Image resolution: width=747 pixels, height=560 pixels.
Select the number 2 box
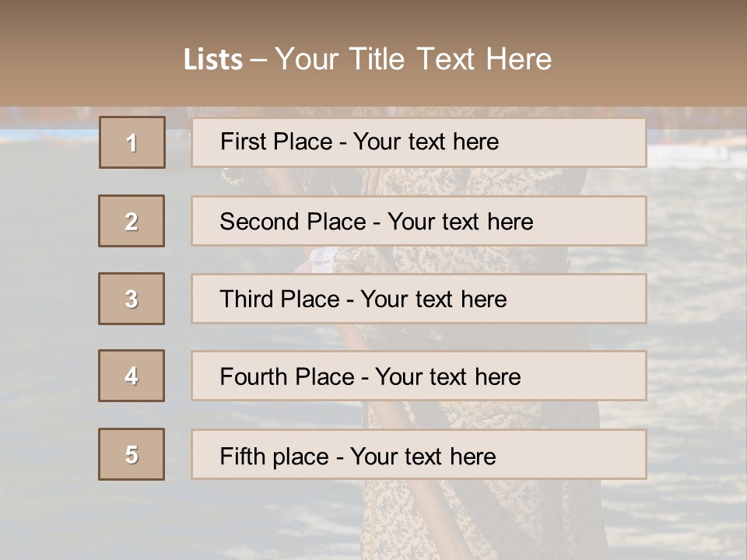tap(132, 221)
